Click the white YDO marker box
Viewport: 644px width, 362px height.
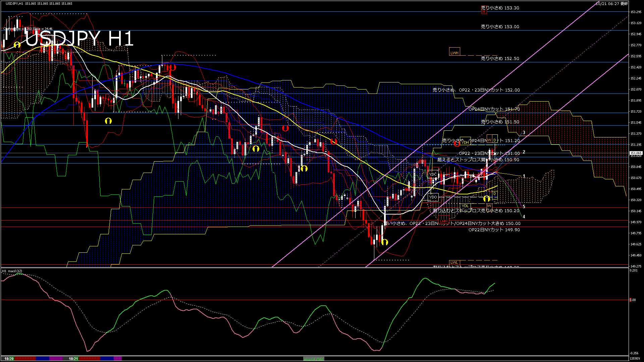click(x=433, y=197)
